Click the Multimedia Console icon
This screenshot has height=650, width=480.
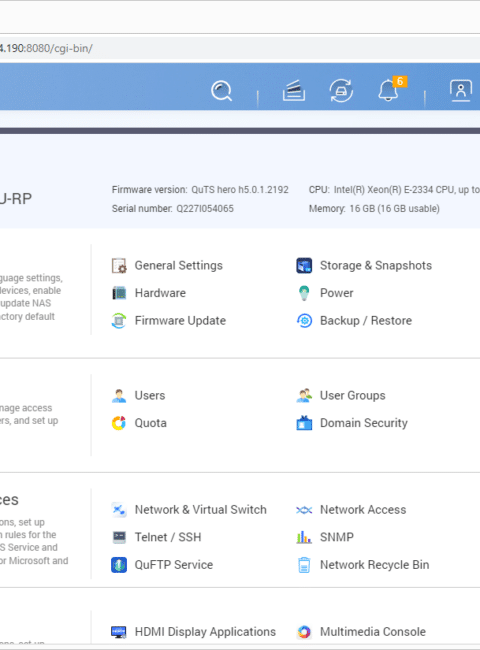(x=304, y=632)
